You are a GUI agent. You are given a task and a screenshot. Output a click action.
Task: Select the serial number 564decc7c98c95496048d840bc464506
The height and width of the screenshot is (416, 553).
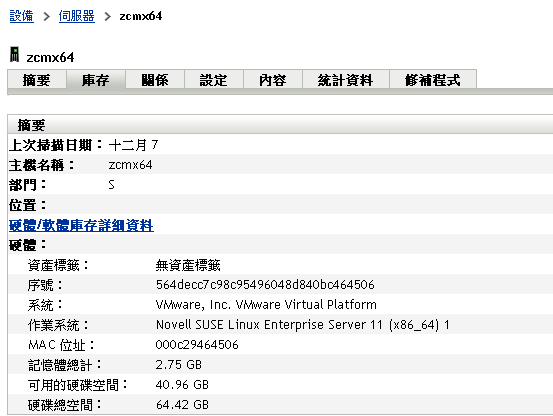tap(265, 285)
